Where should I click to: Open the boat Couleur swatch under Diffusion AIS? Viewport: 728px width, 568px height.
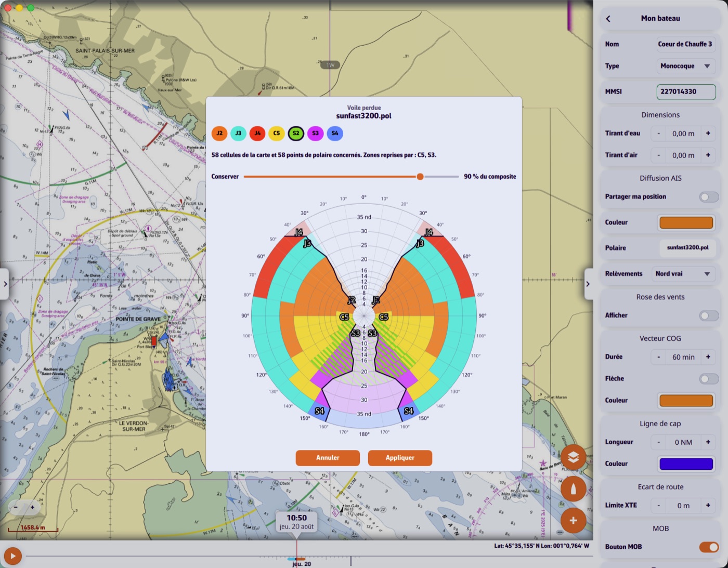click(686, 222)
